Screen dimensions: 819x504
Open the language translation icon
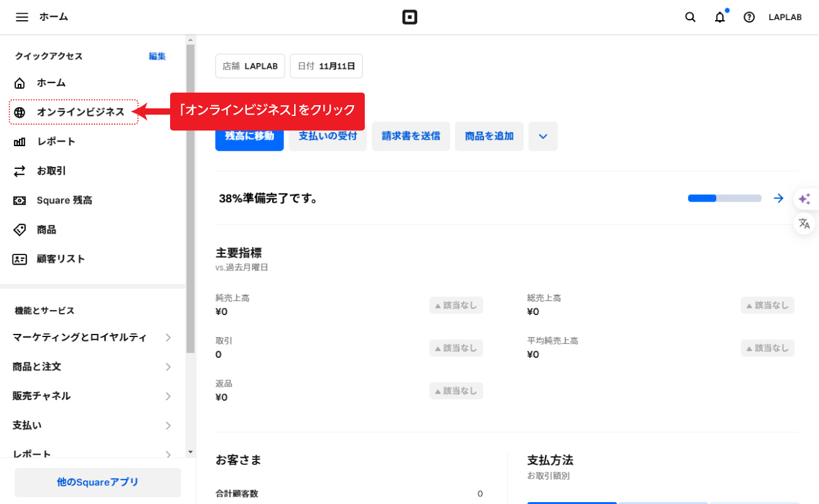pos(805,223)
